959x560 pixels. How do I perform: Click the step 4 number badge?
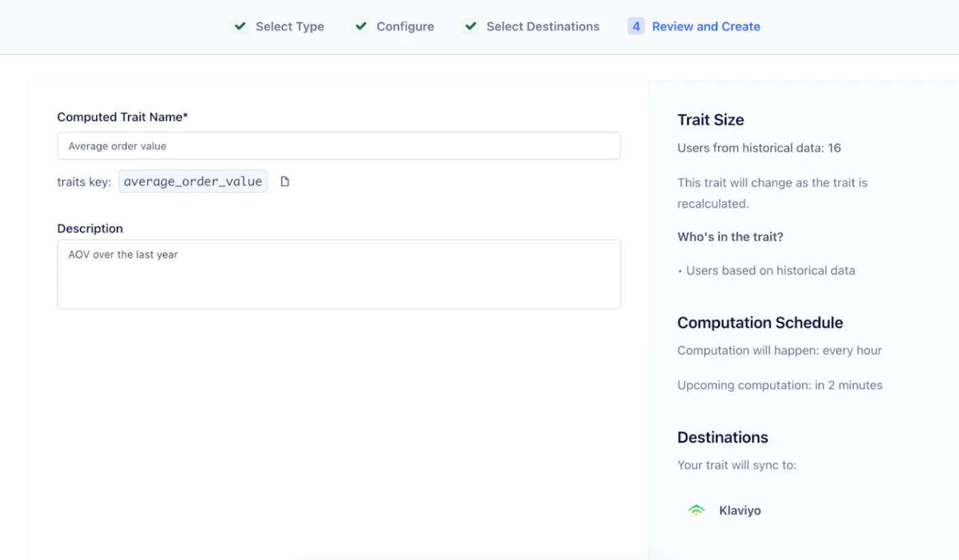tap(636, 26)
